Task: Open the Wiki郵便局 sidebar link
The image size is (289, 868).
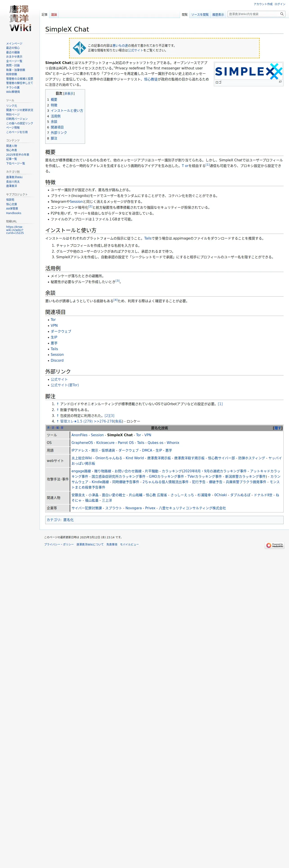Action: click(x=13, y=92)
